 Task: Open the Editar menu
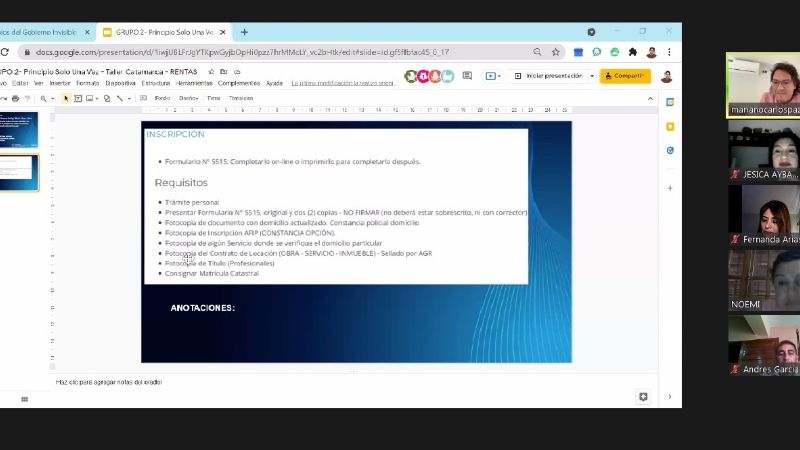20,83
